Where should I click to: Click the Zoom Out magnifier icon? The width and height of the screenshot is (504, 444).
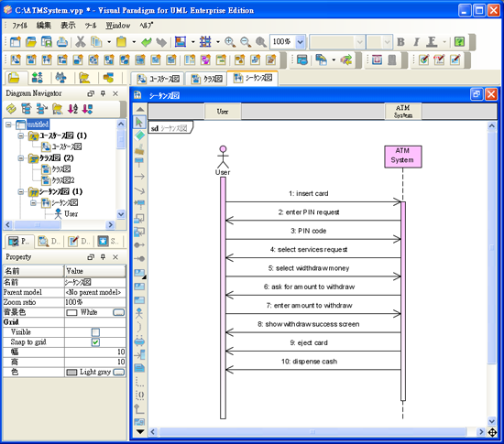click(246, 42)
